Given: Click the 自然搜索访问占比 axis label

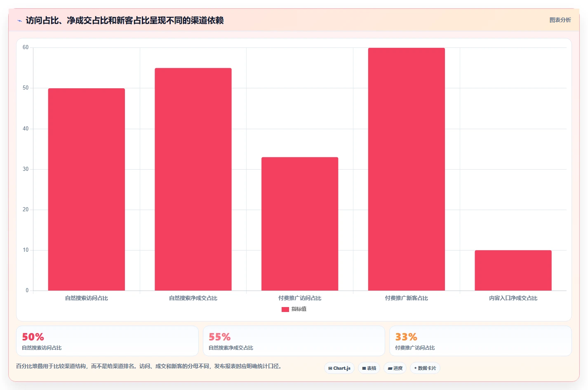Looking at the screenshot, I should (87, 298).
